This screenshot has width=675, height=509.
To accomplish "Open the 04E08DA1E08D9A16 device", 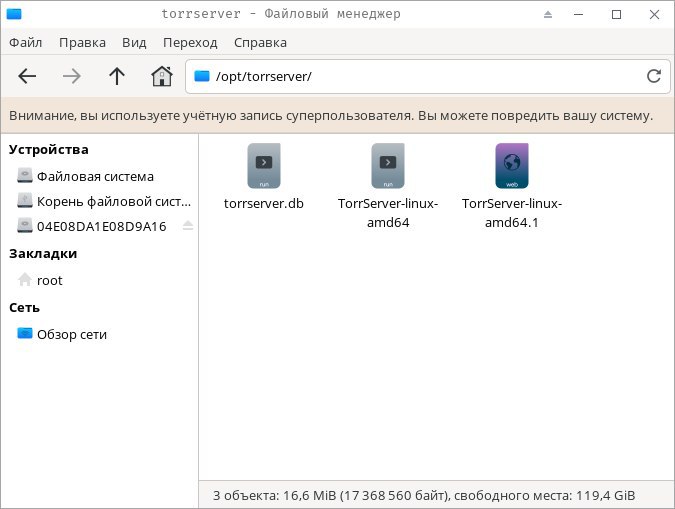I will tap(102, 227).
